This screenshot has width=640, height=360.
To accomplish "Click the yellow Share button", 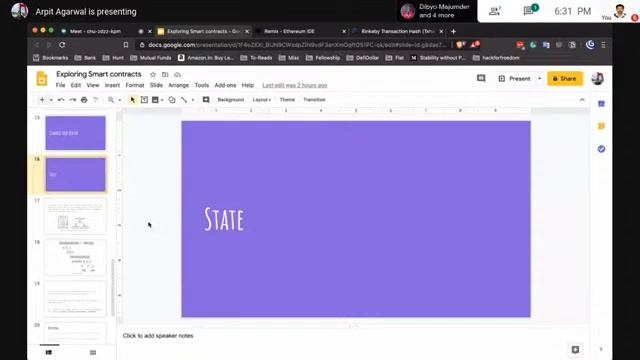I will tap(565, 78).
